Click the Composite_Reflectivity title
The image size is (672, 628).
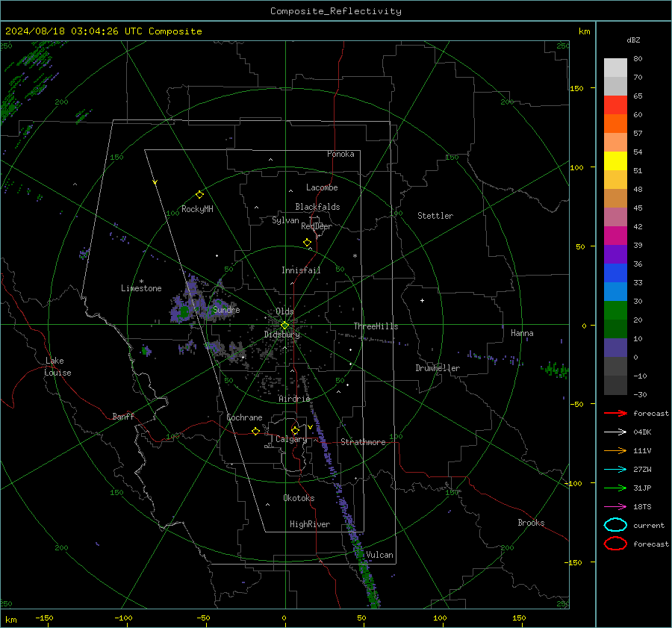click(x=336, y=11)
